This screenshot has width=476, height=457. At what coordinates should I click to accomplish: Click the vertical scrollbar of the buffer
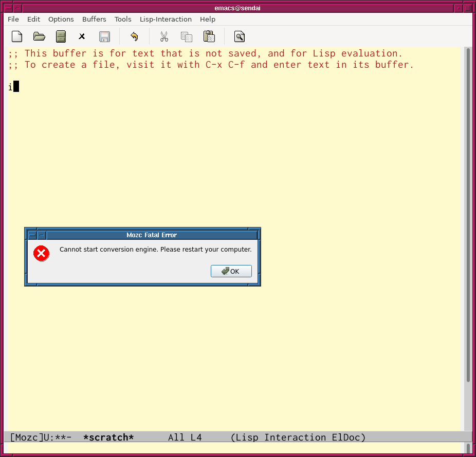[468, 216]
